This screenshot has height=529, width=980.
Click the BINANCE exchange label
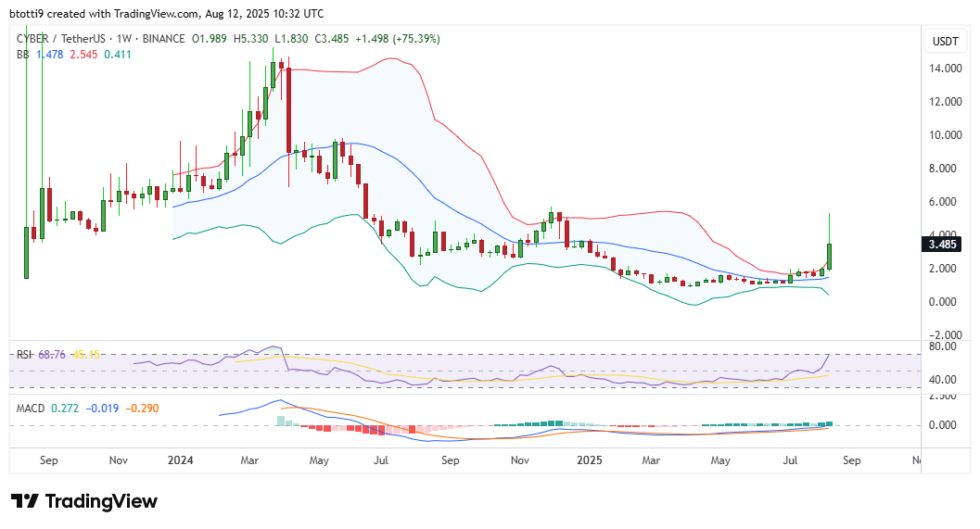(x=159, y=39)
